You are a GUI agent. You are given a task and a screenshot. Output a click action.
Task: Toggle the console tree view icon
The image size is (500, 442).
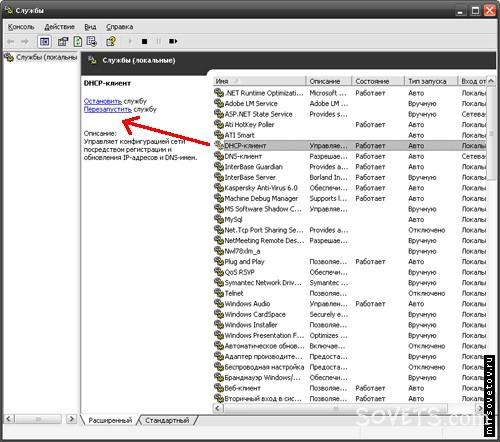pos(44,41)
